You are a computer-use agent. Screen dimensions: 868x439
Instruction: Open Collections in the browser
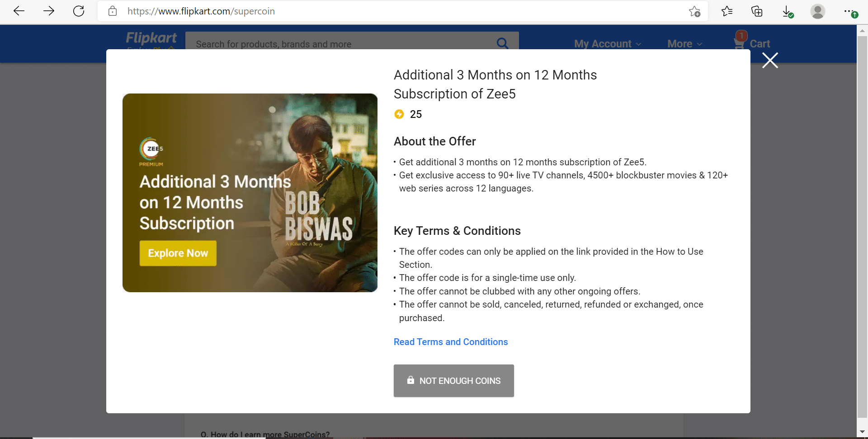pos(757,11)
